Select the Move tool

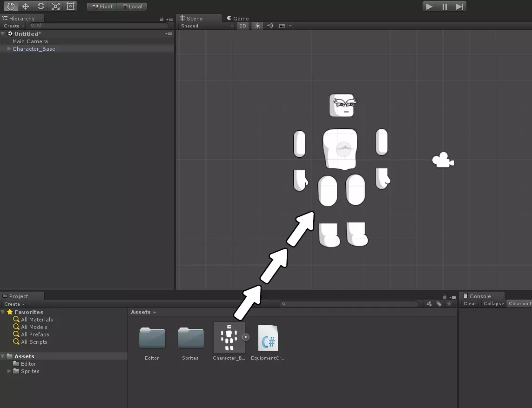[x=26, y=7]
